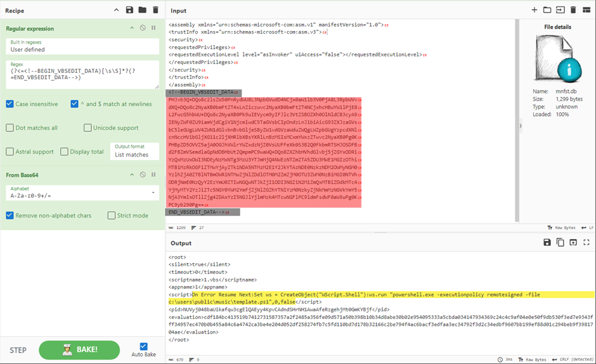This screenshot has width=596, height=364.
Task: Toggle the Auto Bake checkbox
Action: click(x=143, y=346)
